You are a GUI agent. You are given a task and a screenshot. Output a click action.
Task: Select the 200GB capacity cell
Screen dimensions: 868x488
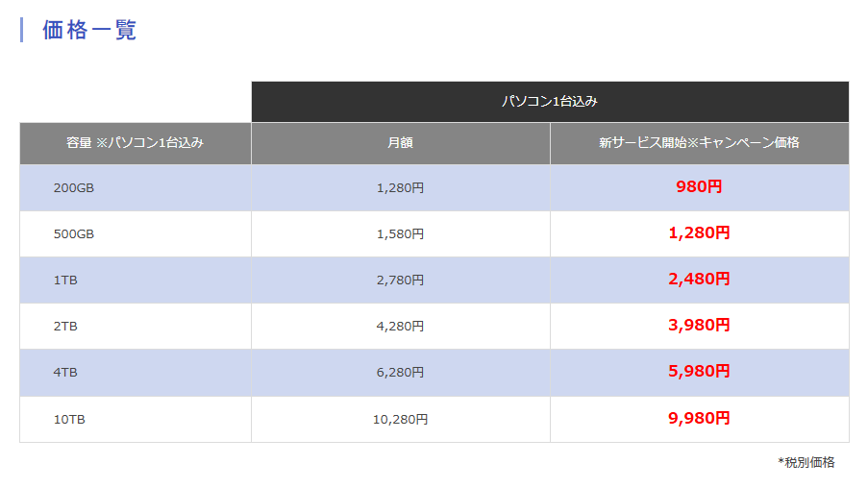click(136, 188)
